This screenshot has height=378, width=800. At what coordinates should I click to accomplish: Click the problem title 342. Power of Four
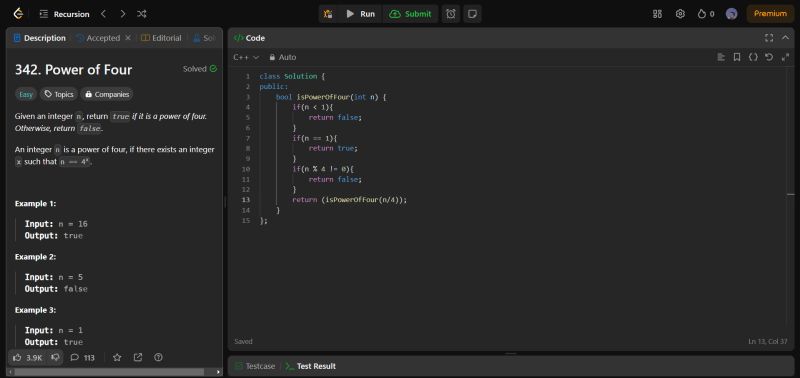click(x=73, y=70)
